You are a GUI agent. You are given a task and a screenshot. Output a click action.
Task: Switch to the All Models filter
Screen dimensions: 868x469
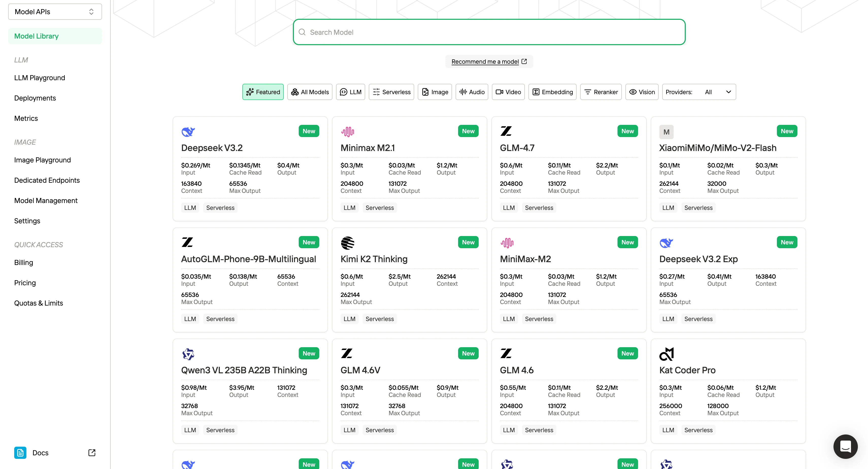310,92
